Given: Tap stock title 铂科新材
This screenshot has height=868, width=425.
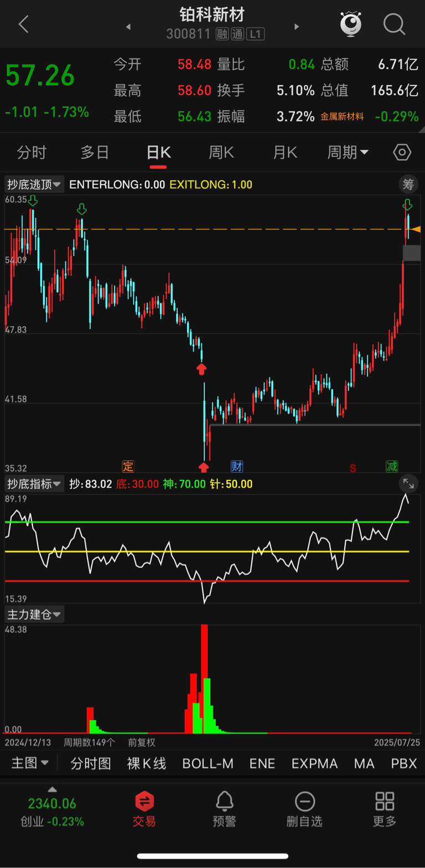Looking at the screenshot, I should (212, 14).
